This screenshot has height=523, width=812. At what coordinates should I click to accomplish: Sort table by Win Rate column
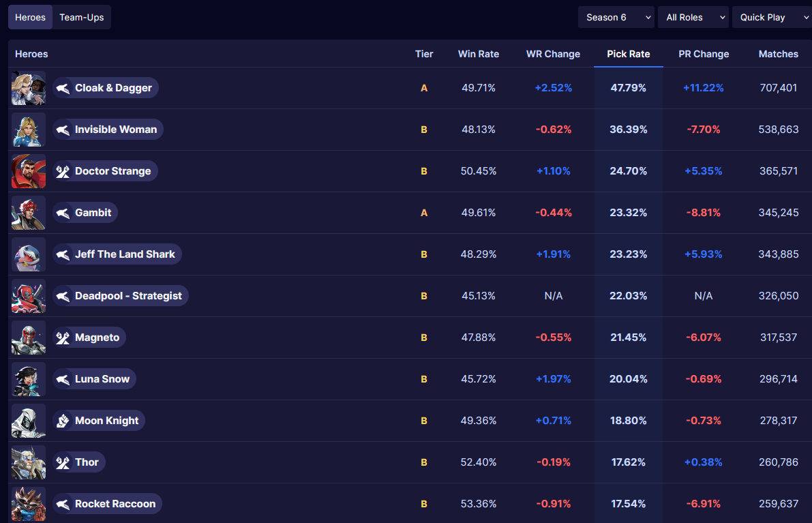pyautogui.click(x=479, y=54)
